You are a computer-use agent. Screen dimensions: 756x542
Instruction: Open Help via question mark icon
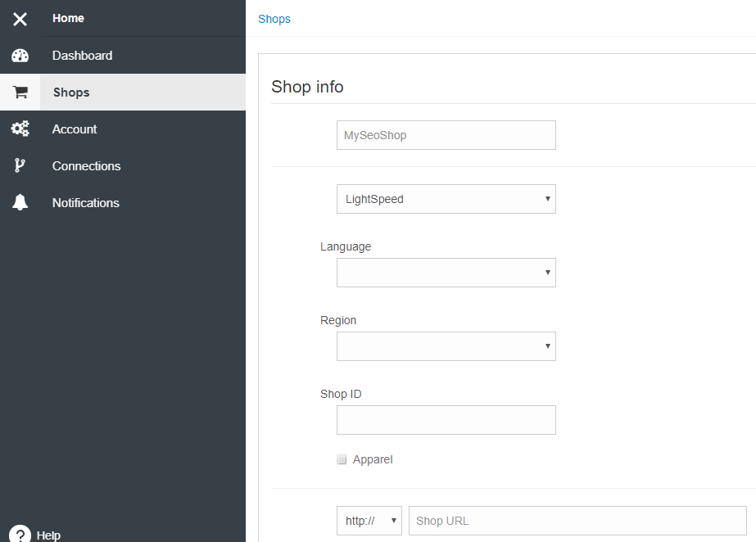coord(20,535)
